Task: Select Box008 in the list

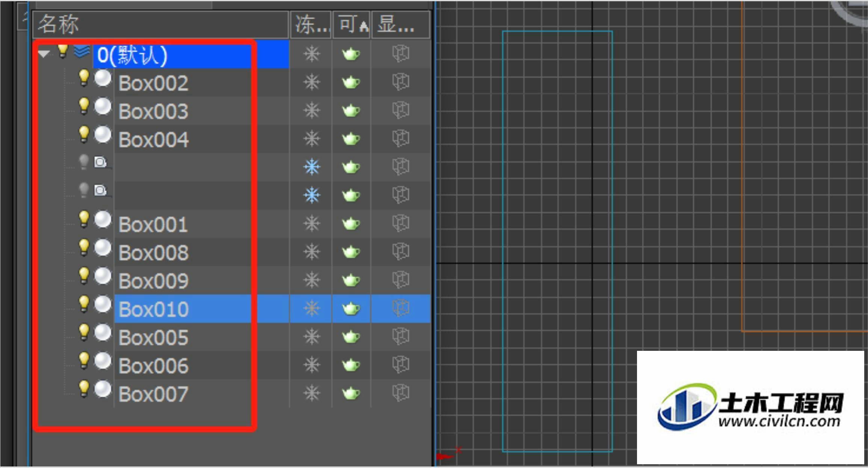Action: (x=153, y=253)
